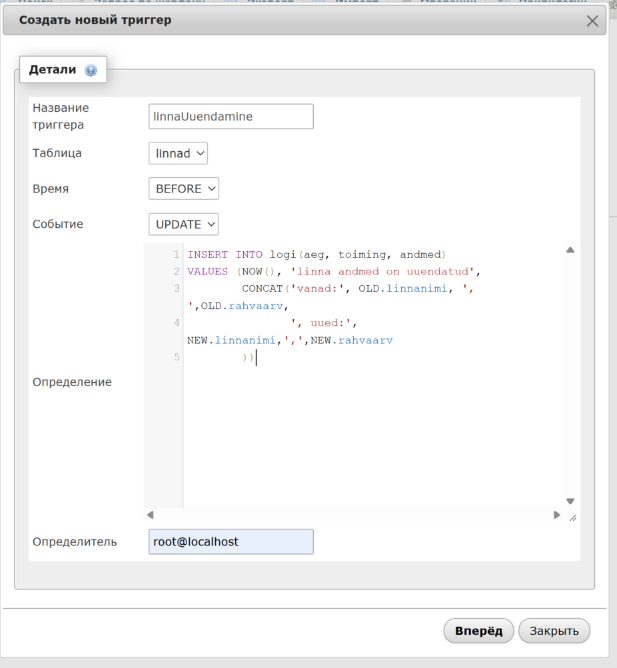This screenshot has height=668, width=617.
Task: Click the help icon next to Детали
Action: coord(91,70)
